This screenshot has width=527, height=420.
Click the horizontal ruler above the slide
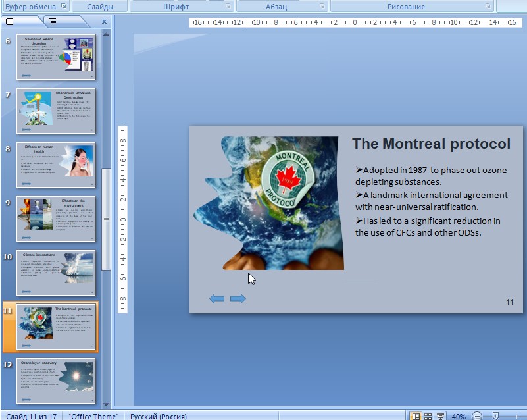click(x=355, y=22)
